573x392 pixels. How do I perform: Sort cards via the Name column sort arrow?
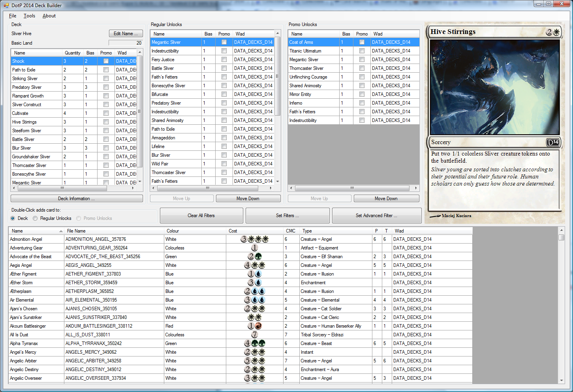tap(61, 231)
